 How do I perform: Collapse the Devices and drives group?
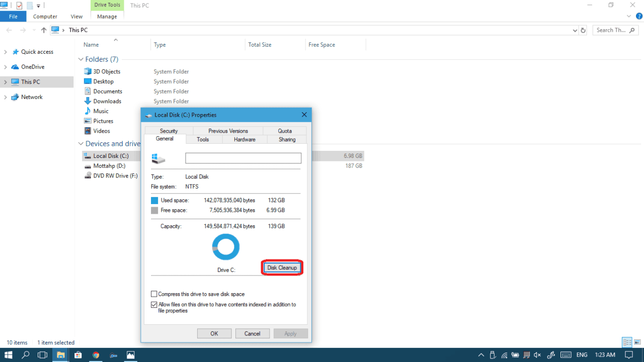(x=81, y=143)
